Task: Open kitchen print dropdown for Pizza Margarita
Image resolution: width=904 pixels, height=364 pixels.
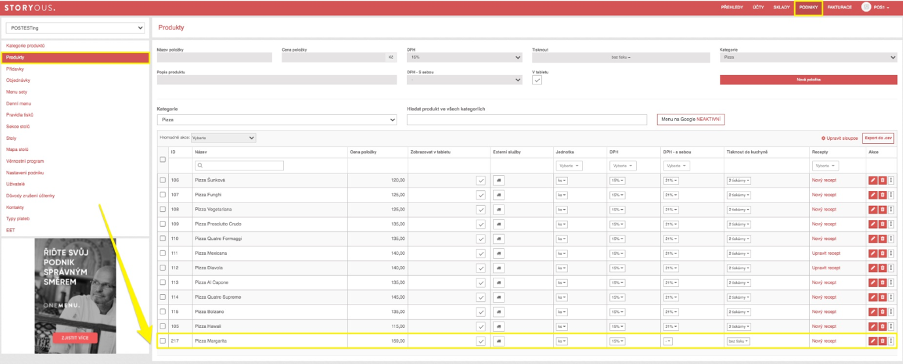Action: click(738, 341)
